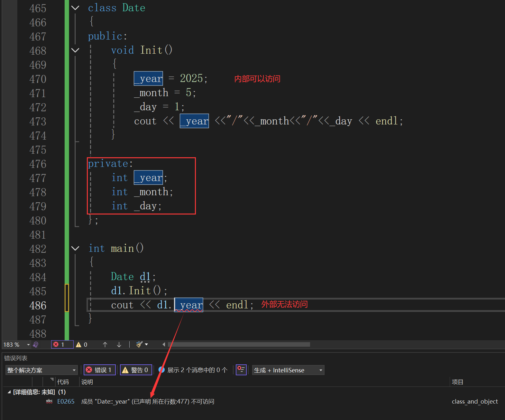Go to previous issue with up arrow
This screenshot has width=505, height=420.
[x=105, y=345]
